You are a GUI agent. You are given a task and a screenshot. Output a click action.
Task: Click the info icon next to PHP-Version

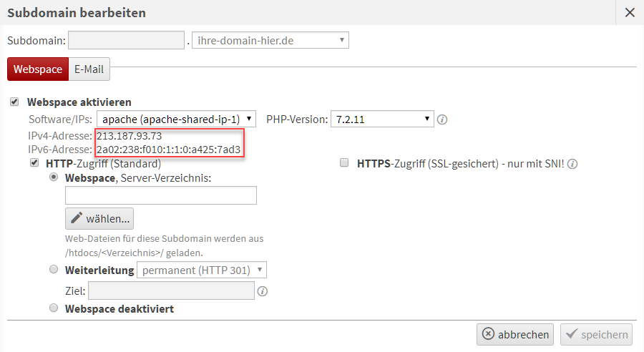tap(442, 119)
